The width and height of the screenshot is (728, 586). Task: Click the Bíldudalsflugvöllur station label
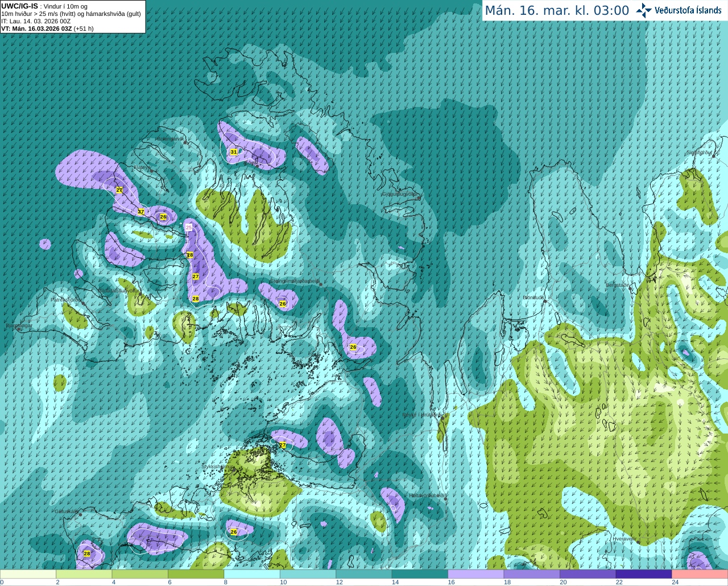tap(118, 290)
